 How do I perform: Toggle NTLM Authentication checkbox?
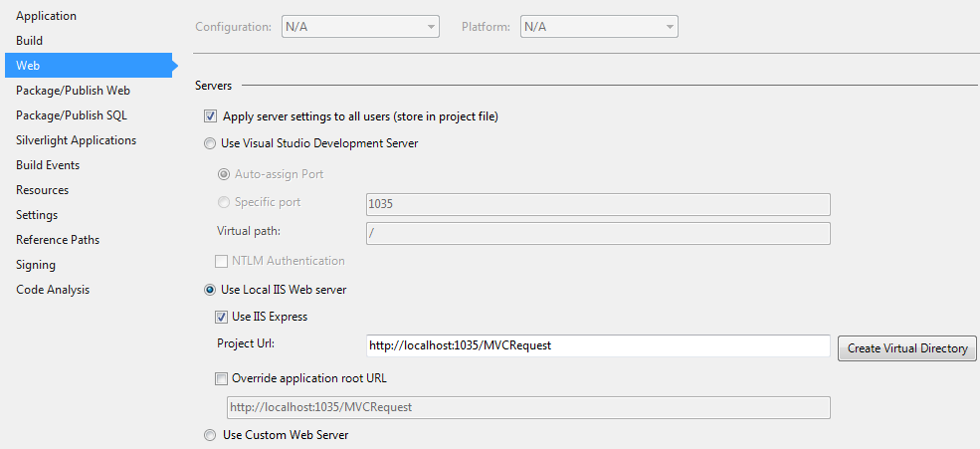point(221,261)
